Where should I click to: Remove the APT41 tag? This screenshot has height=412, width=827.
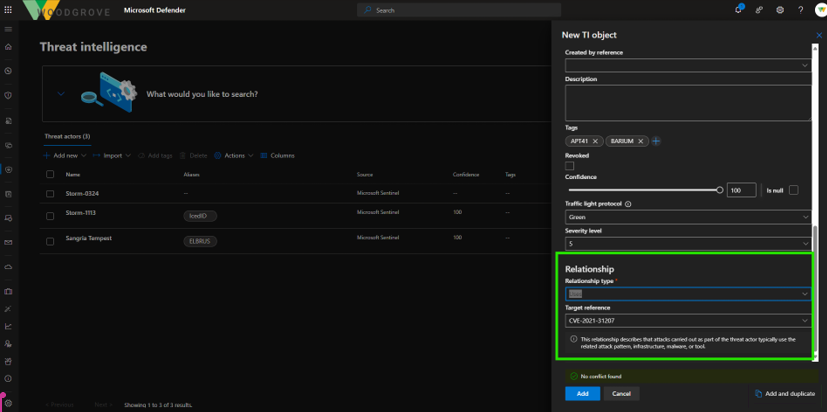click(x=596, y=141)
